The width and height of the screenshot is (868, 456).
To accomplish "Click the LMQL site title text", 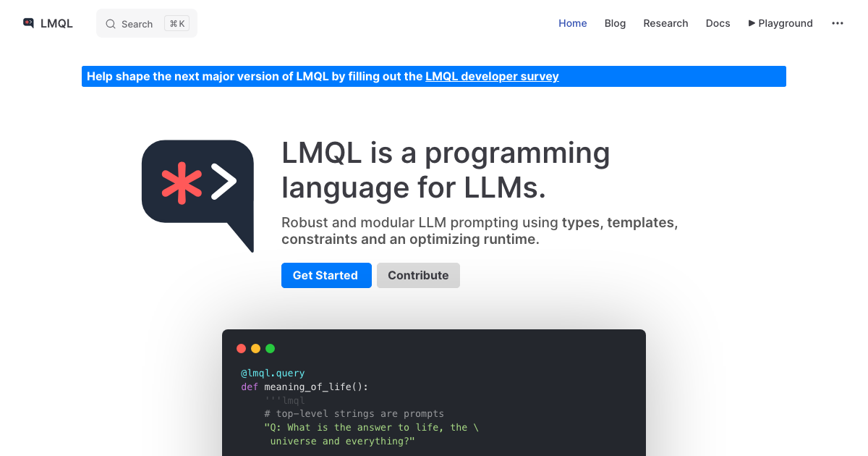I will click(x=56, y=23).
